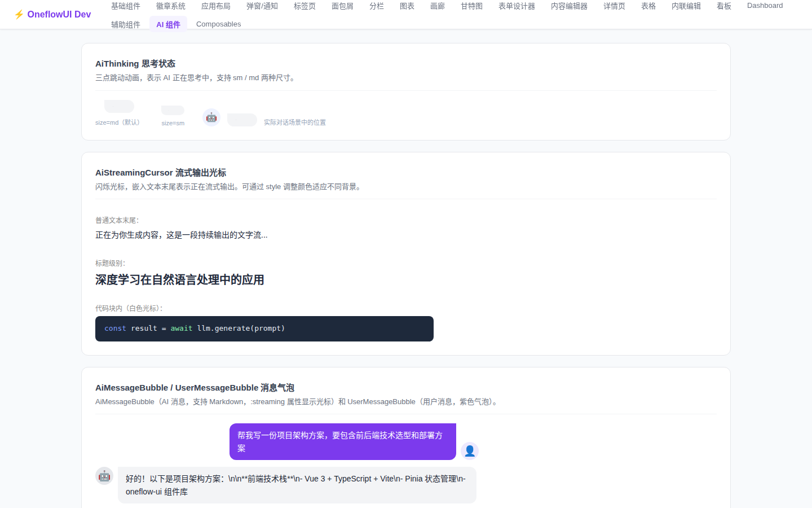Click the "AiMessageBubble / UserMessageBubble 消息气泡" heading

[x=195, y=388]
